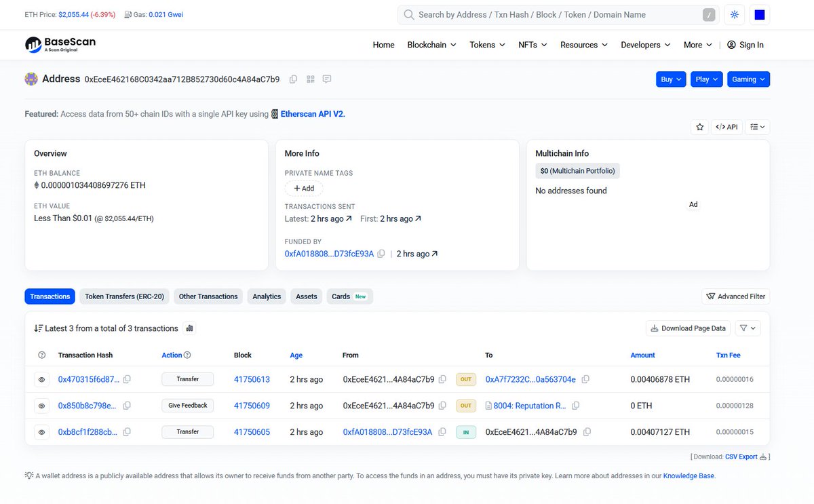Click the Txn Fee column header

728,355
